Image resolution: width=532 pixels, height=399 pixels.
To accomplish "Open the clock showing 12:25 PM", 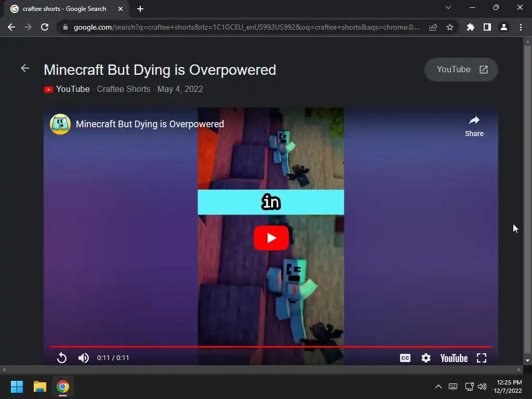I will tap(508, 387).
